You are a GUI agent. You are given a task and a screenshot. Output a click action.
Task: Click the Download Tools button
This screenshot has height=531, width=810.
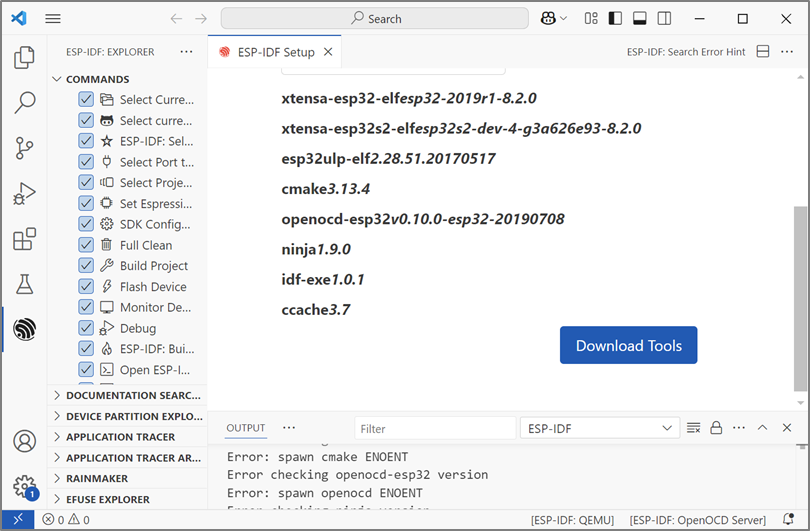[x=628, y=345]
